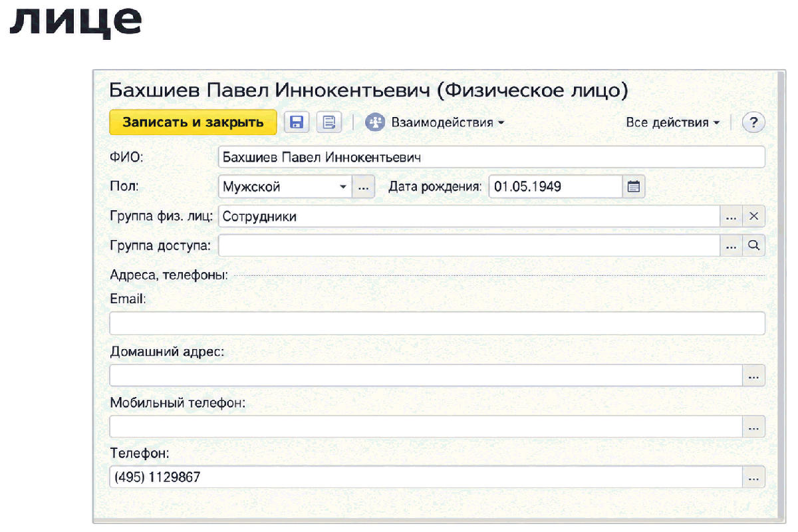Open the Взаимодействия dropdown menu
The image size is (798, 532).
(435, 122)
